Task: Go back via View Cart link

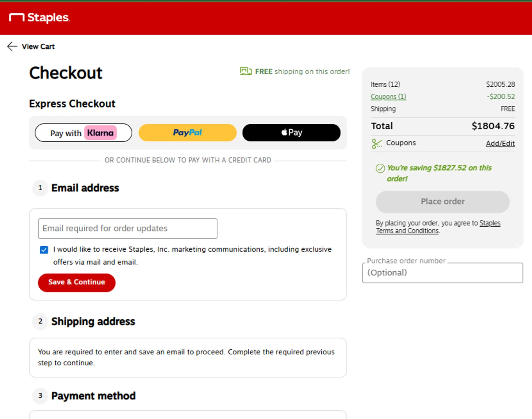Action: pyautogui.click(x=38, y=47)
